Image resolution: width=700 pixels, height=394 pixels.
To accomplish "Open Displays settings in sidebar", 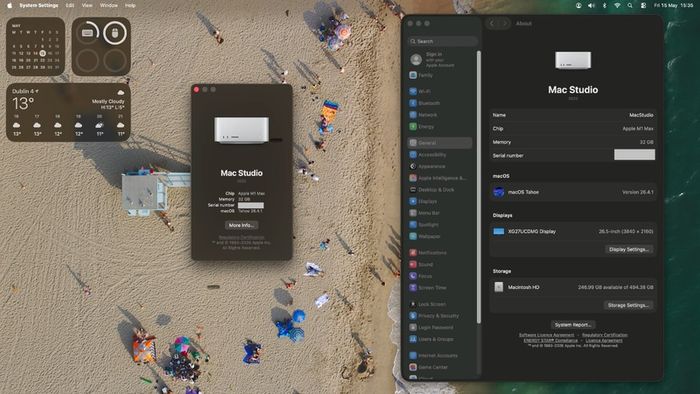I will pyautogui.click(x=440, y=201).
